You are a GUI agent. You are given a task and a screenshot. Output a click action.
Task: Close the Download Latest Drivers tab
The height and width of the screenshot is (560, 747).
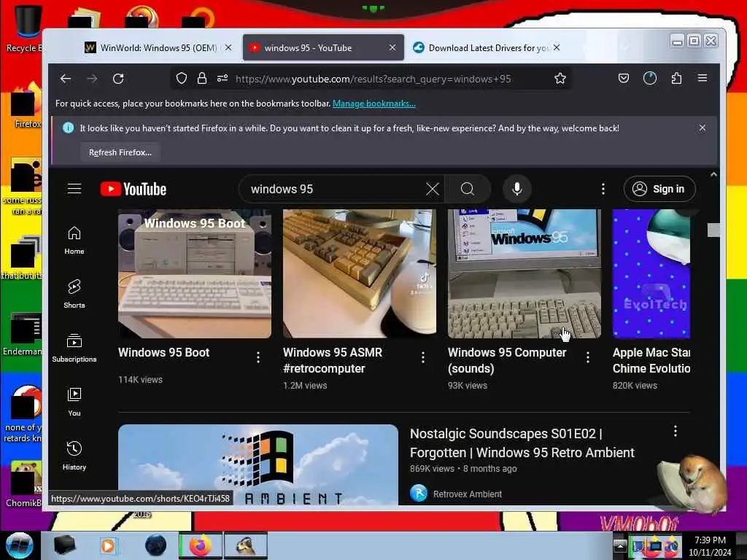[x=557, y=47]
